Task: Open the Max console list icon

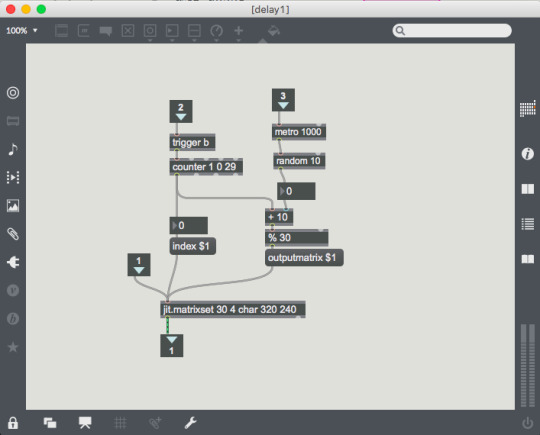Action: click(x=527, y=224)
